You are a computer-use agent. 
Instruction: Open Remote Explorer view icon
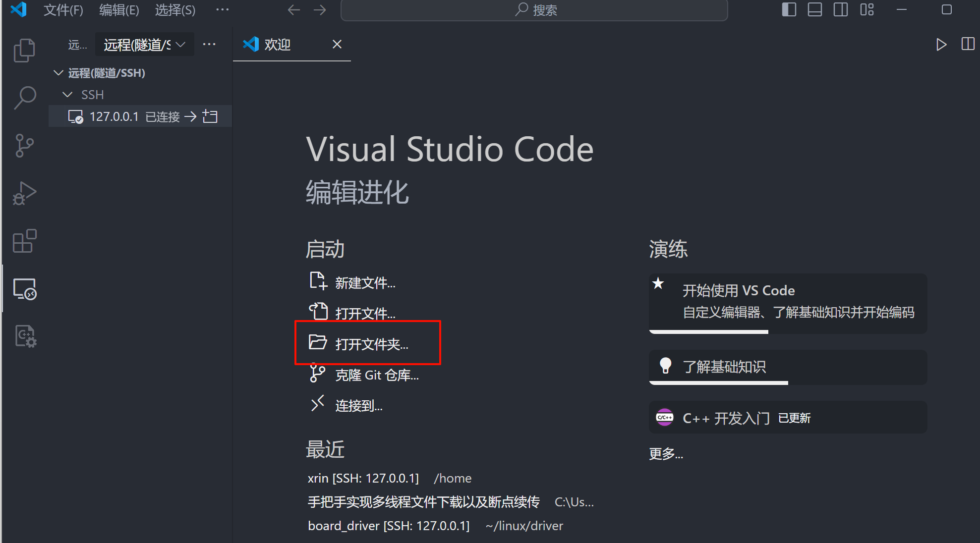click(x=25, y=289)
